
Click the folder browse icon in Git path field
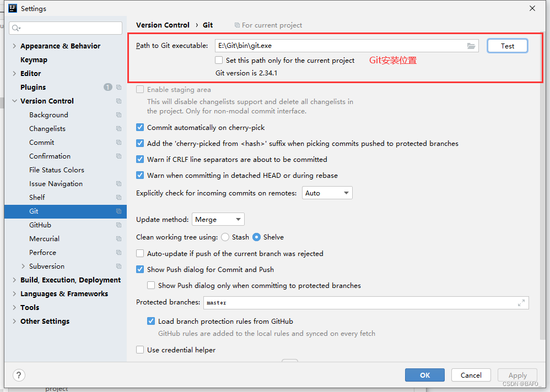click(471, 46)
